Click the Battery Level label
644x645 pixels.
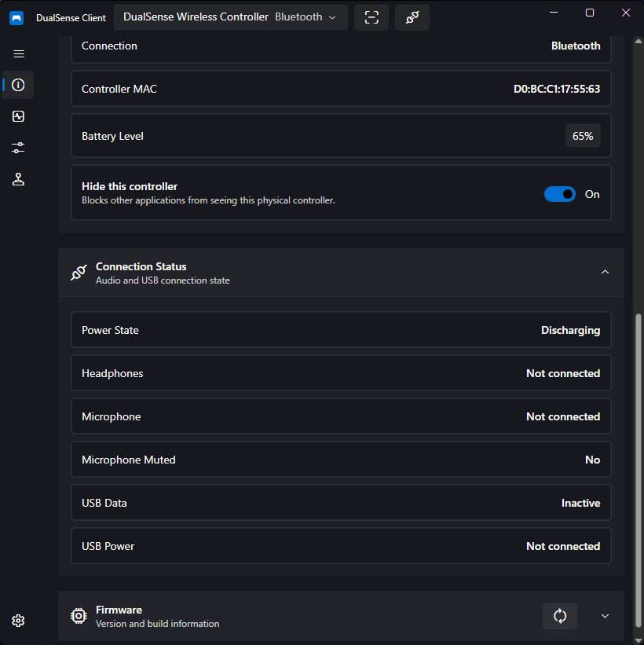coord(112,136)
